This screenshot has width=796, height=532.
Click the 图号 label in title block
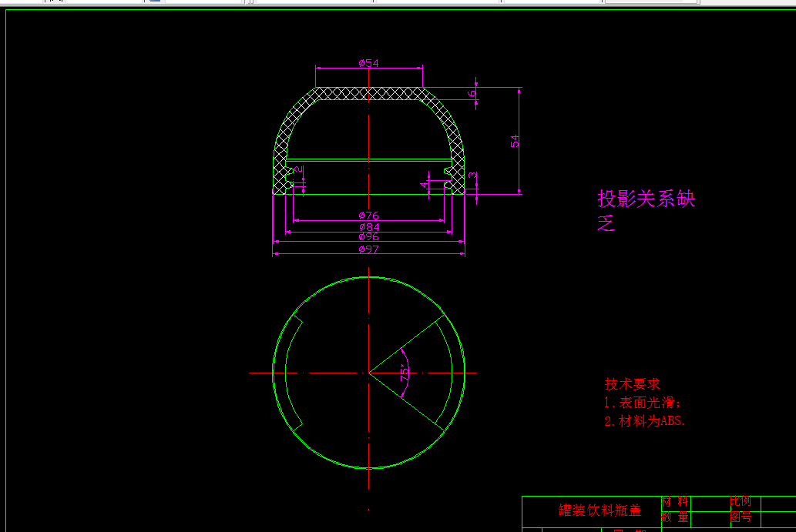click(x=741, y=517)
